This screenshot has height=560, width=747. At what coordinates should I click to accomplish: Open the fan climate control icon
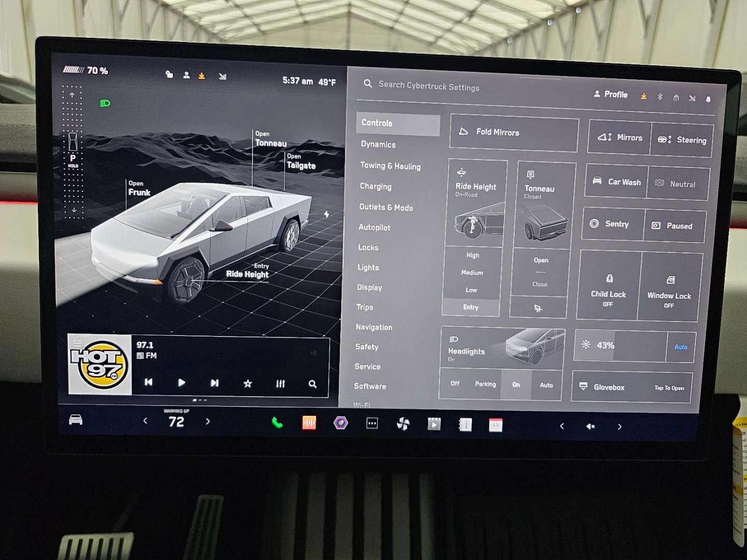[x=403, y=424]
